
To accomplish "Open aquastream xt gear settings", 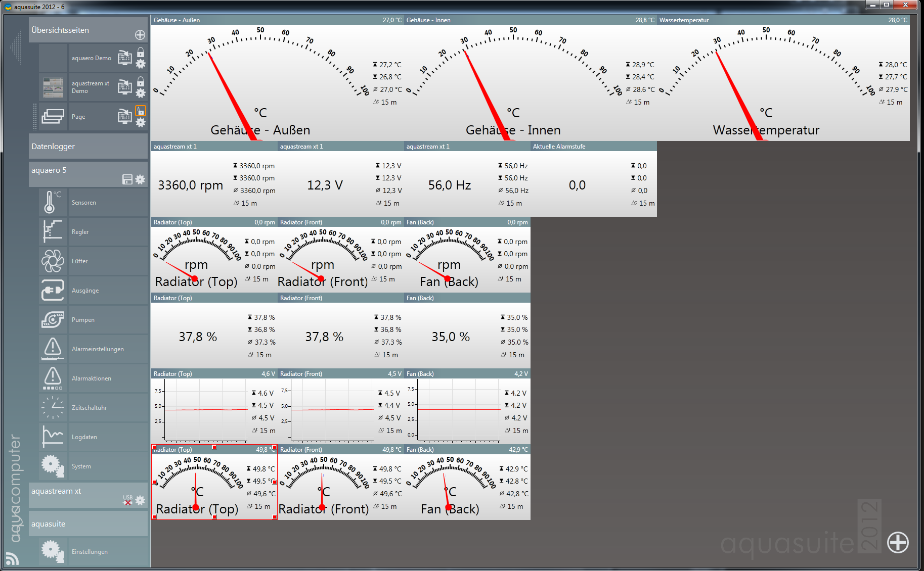I will click(x=140, y=500).
